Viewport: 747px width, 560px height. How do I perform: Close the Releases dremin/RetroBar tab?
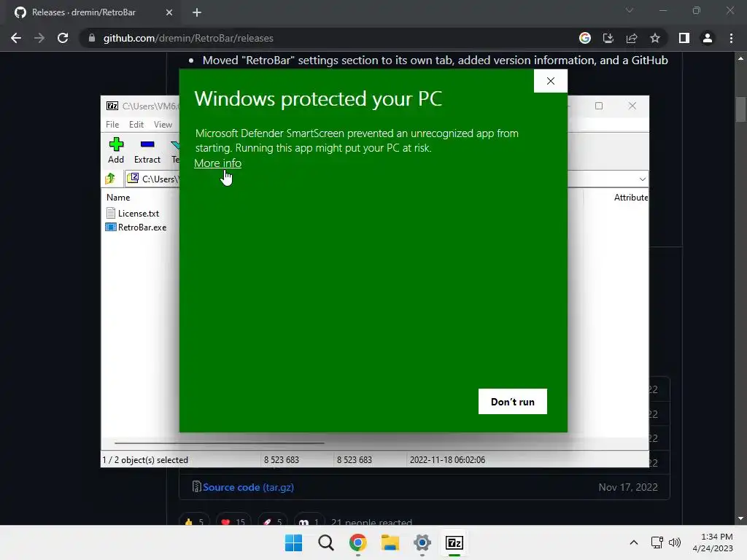169,12
